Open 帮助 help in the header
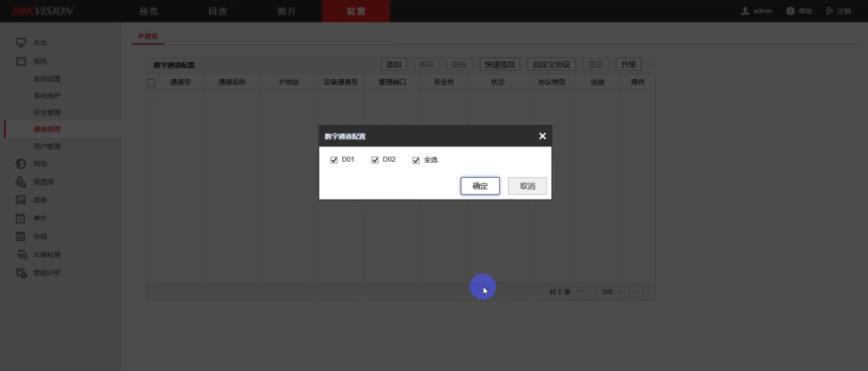Image resolution: width=868 pixels, height=371 pixels. pyautogui.click(x=800, y=11)
